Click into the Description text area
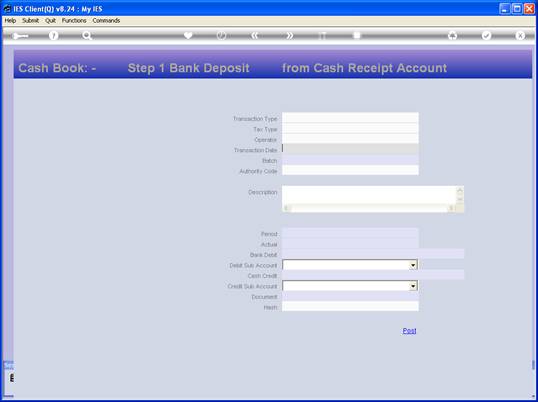 coord(370,195)
